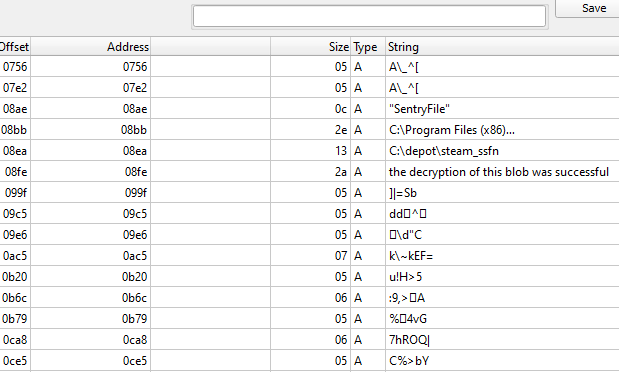
Task: Select the C:\Program Files (x86)... string row
Action: coord(310,130)
